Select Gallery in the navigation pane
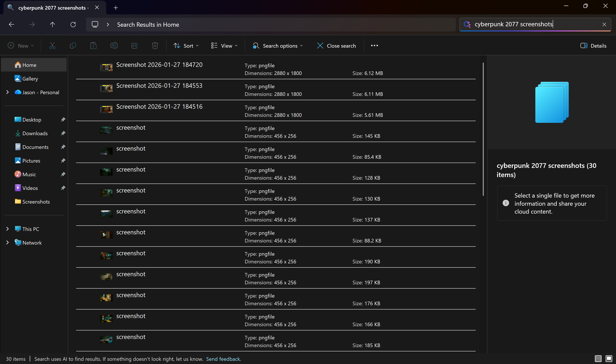Screen dimensions: 616x364 point(30,79)
